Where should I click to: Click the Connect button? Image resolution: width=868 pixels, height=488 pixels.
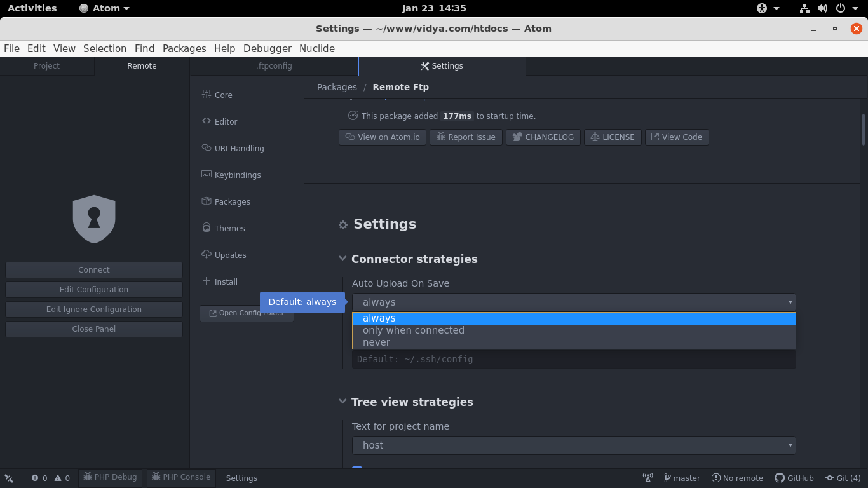[94, 270]
